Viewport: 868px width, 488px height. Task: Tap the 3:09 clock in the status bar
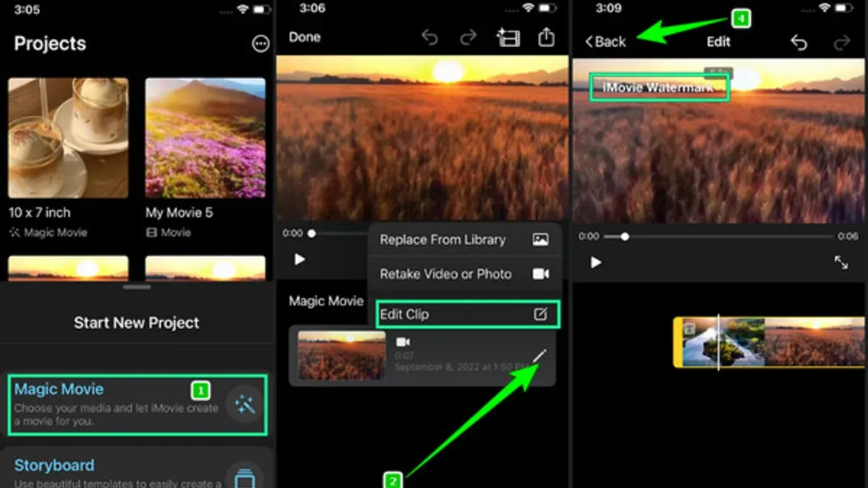point(607,10)
